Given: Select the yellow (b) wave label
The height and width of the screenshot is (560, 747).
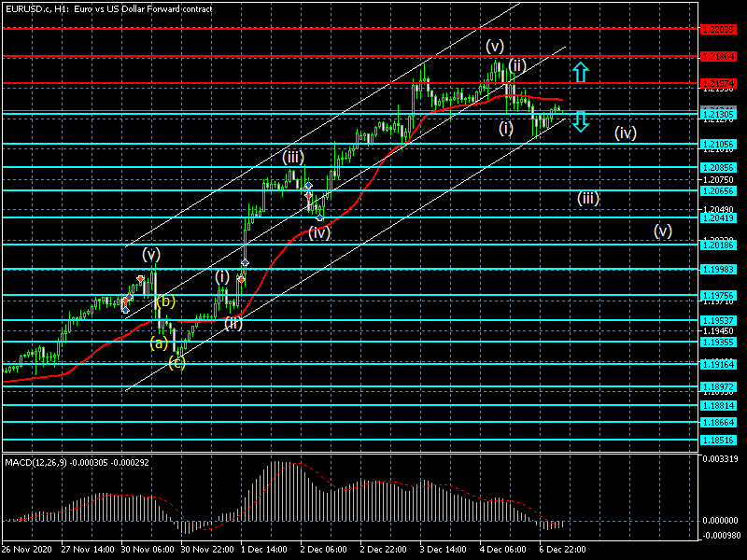Looking at the screenshot, I should pyautogui.click(x=166, y=301).
